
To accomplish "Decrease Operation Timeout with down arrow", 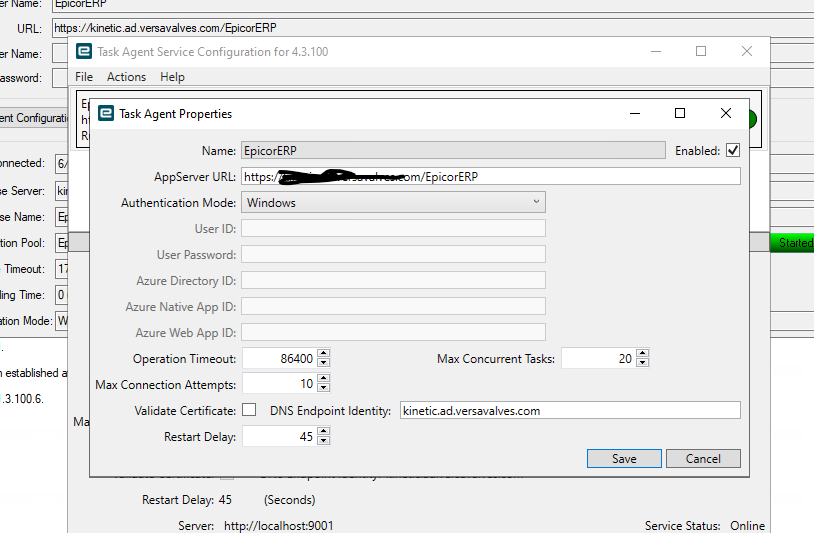I will (323, 363).
